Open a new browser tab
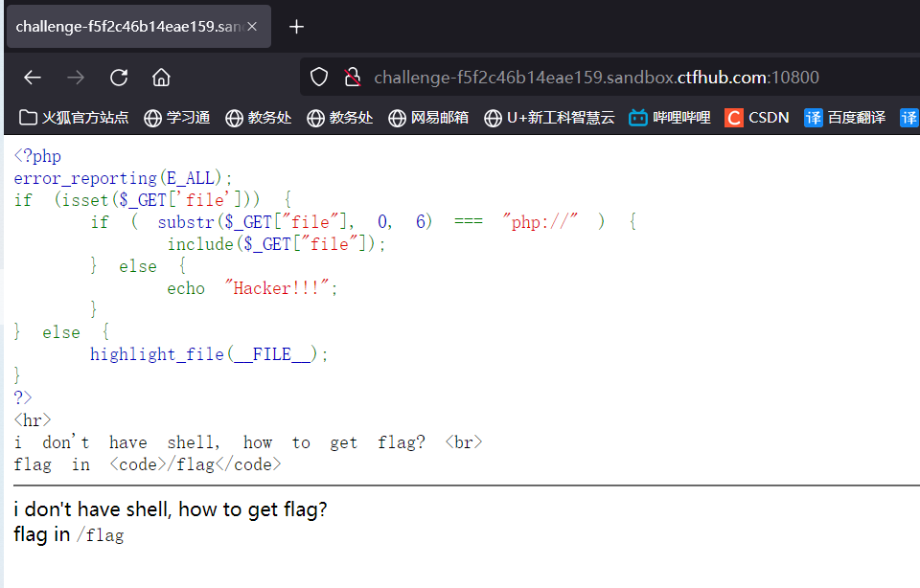The image size is (920, 588). tap(296, 26)
